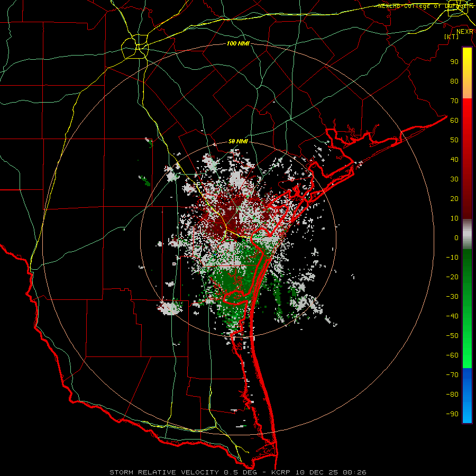Select the "0" knots scale label

[456, 237]
